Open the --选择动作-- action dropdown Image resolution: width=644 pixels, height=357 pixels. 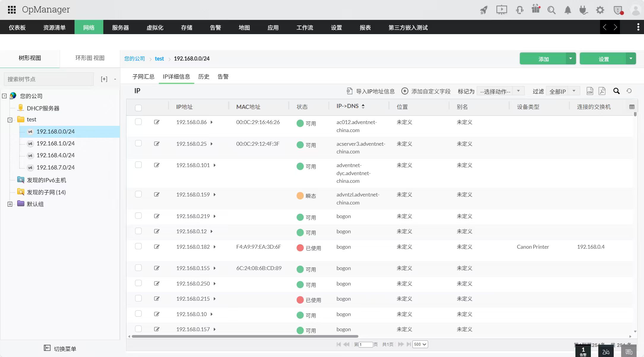tap(501, 91)
